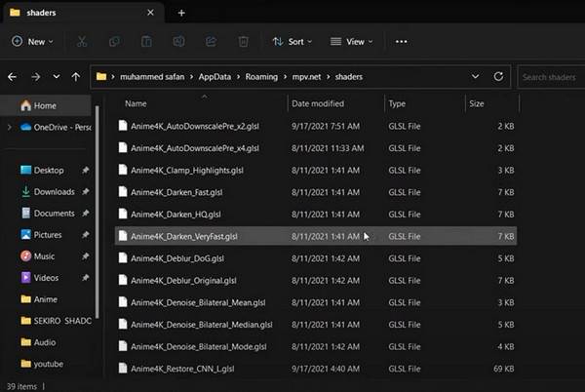The height and width of the screenshot is (392, 585).
Task: Open the new tab plus button
Action: pyautogui.click(x=181, y=13)
